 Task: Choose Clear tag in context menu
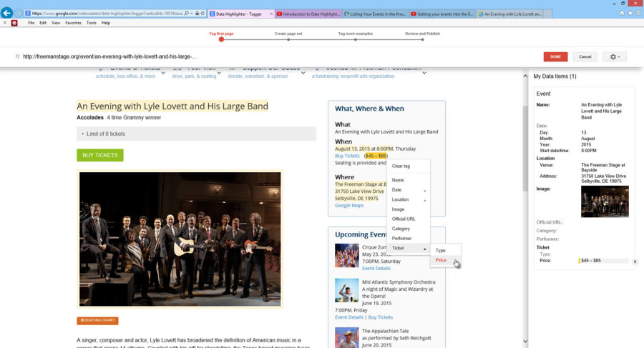point(401,166)
